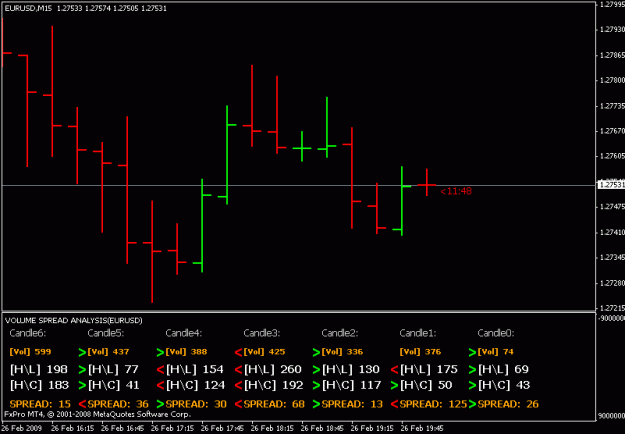Click the Candle1: column header
The width and height of the screenshot is (625, 434).
418,333
